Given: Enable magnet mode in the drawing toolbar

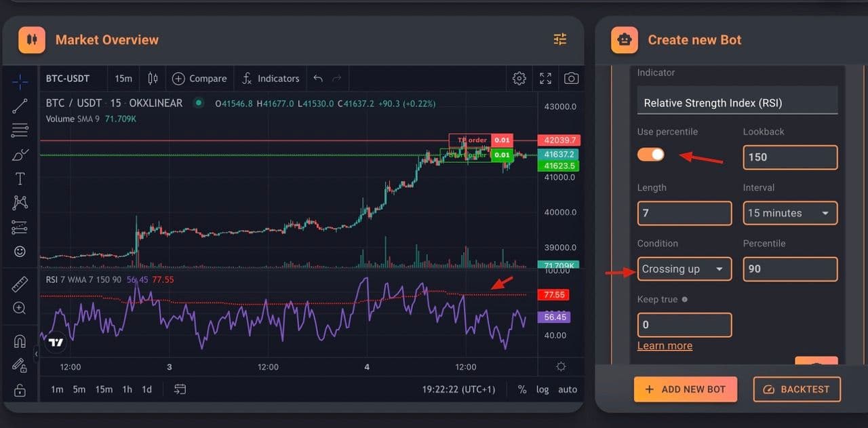Looking at the screenshot, I should coord(20,341).
